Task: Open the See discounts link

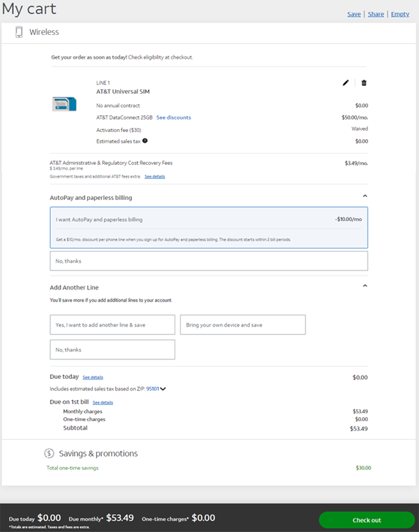Action: 173,117
